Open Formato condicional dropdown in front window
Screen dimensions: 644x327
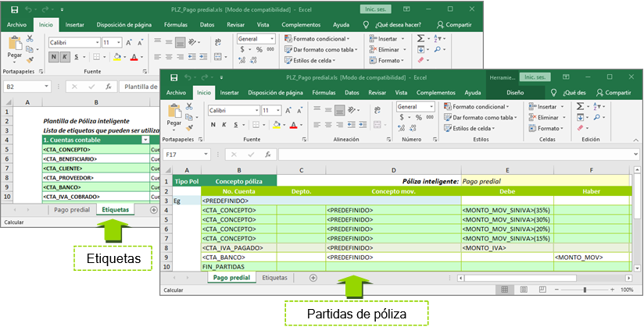(476, 107)
